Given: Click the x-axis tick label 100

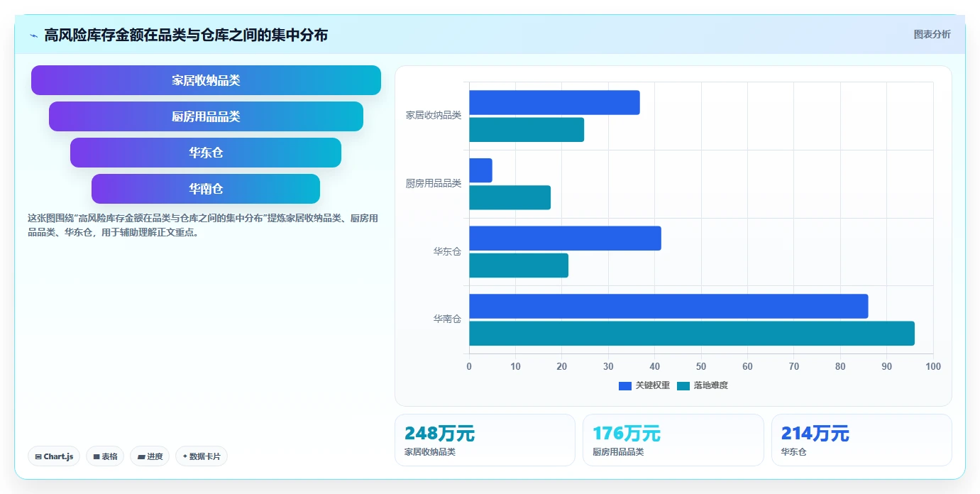Looking at the screenshot, I should click(933, 366).
